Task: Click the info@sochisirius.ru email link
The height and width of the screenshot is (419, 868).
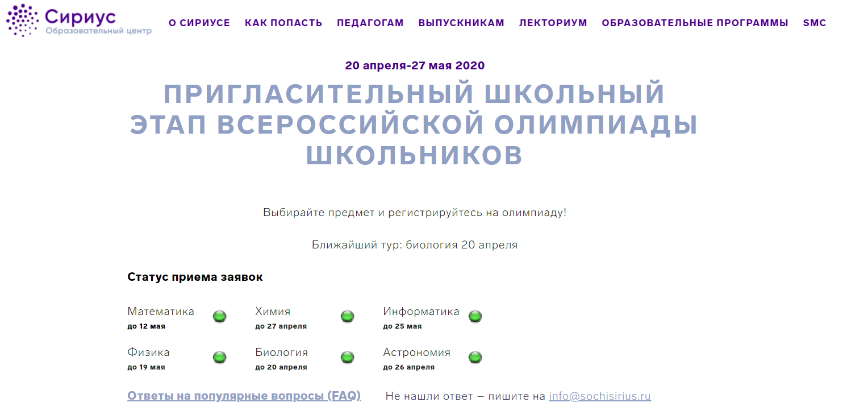Action: click(x=600, y=396)
